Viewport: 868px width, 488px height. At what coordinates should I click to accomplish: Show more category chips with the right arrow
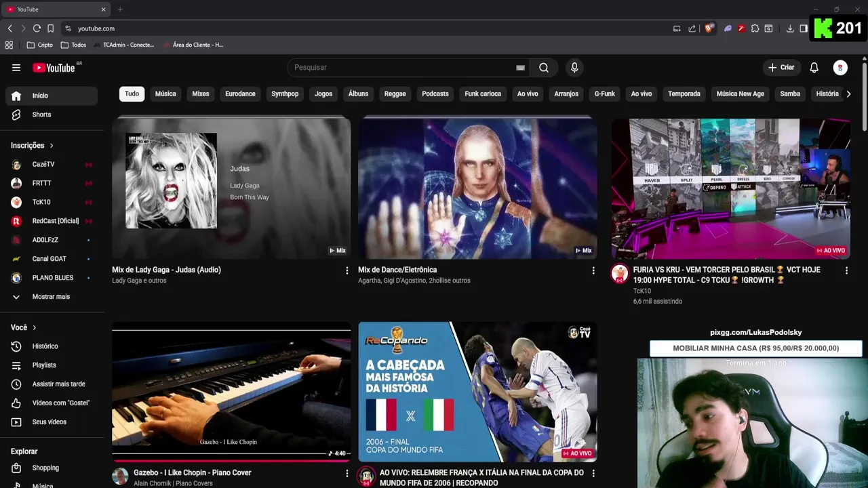[x=848, y=94]
